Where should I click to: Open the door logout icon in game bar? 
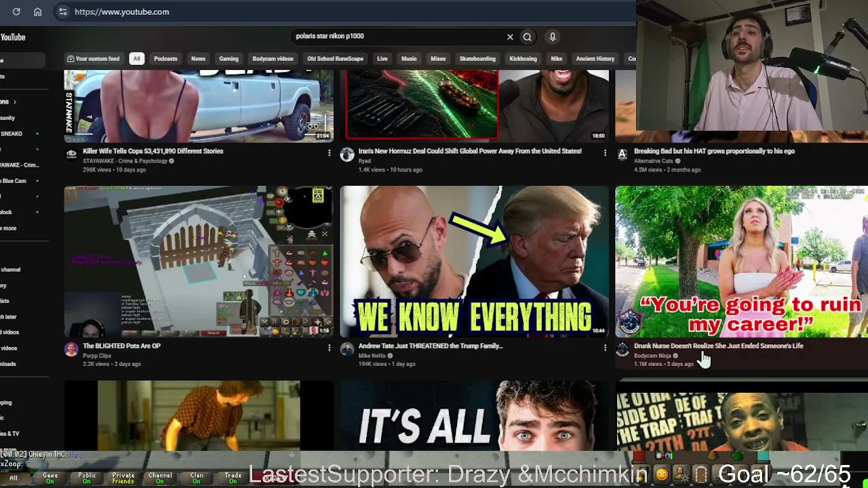pyautogui.click(x=702, y=474)
